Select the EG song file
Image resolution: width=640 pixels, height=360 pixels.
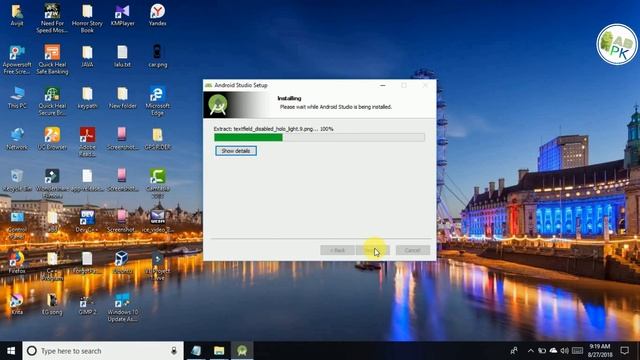point(52,304)
